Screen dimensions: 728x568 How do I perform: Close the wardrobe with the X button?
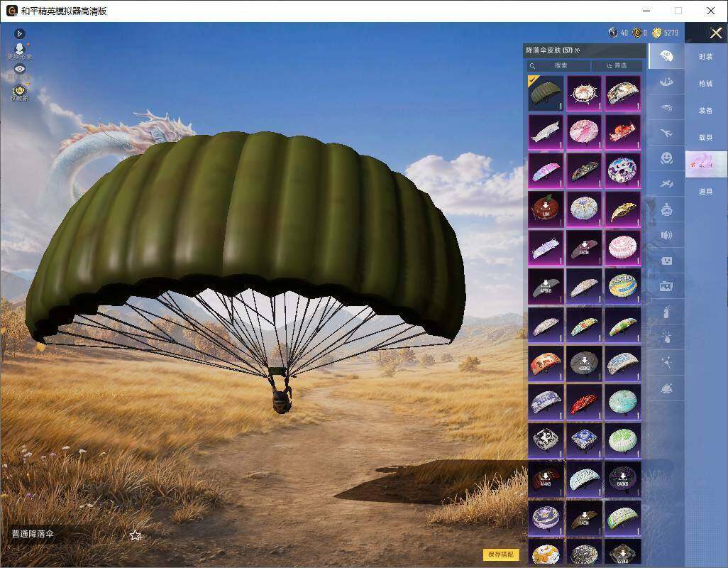[715, 33]
